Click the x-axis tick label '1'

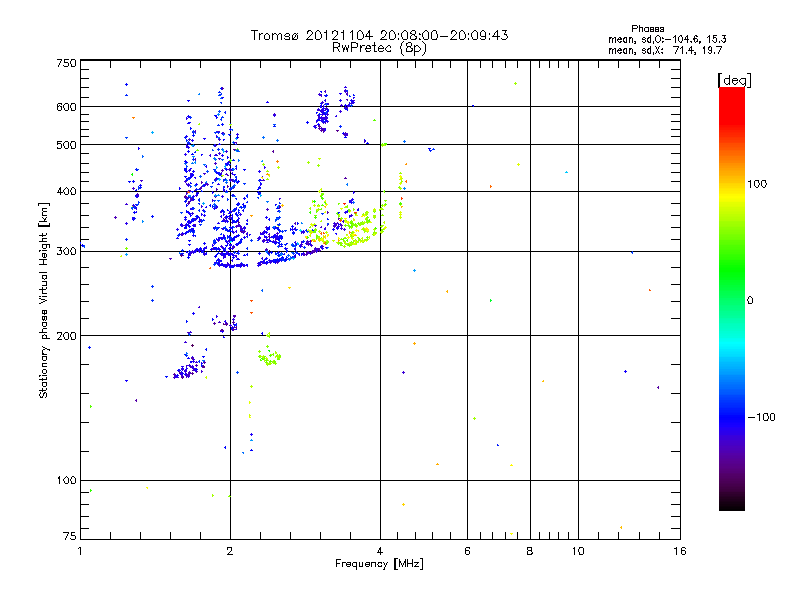point(80,551)
